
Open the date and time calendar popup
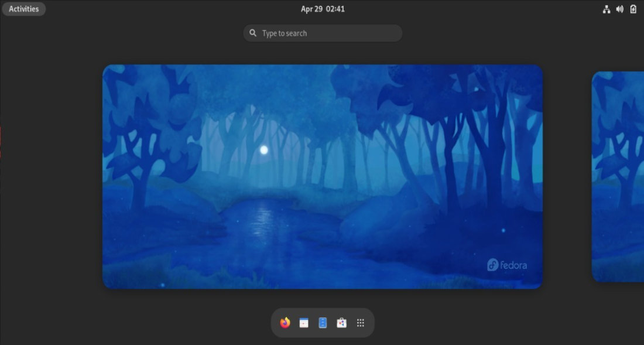click(323, 8)
